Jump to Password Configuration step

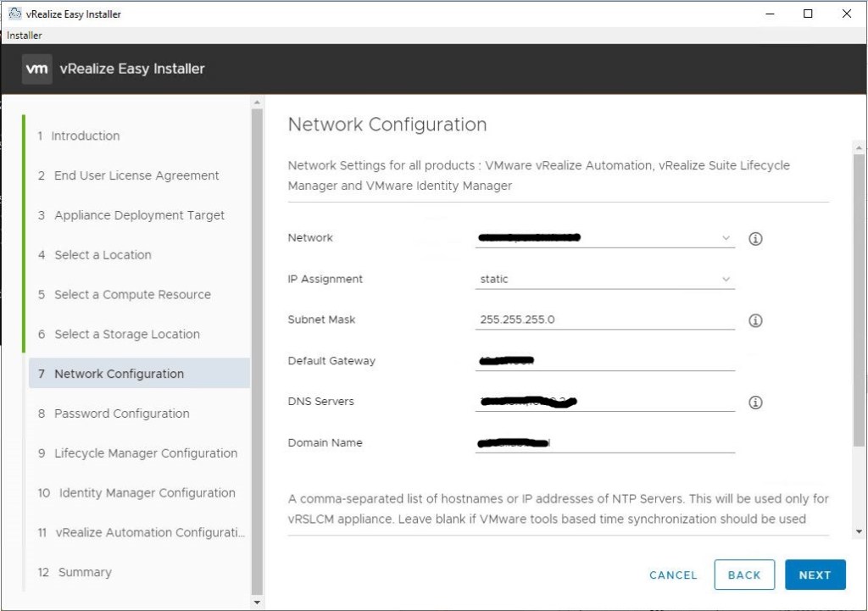point(121,414)
